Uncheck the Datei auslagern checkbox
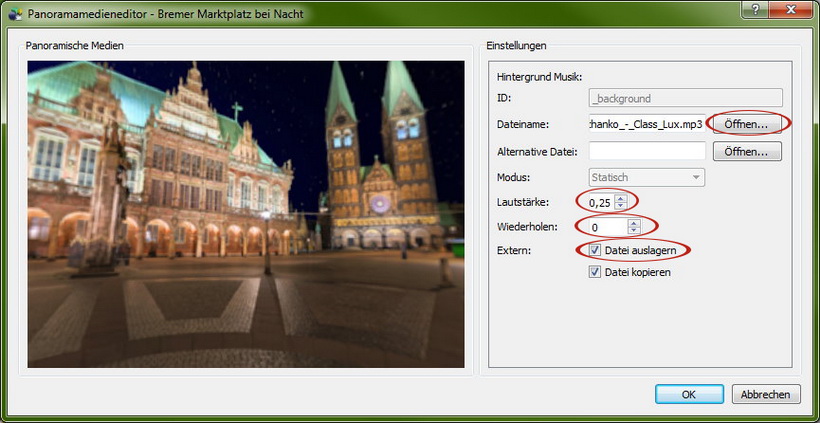 (x=596, y=250)
